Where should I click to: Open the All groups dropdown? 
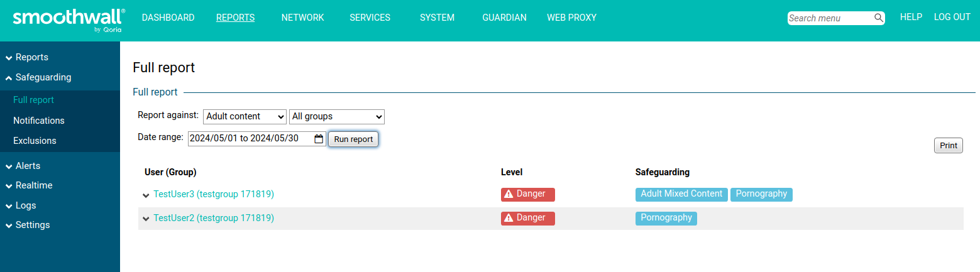click(x=336, y=117)
